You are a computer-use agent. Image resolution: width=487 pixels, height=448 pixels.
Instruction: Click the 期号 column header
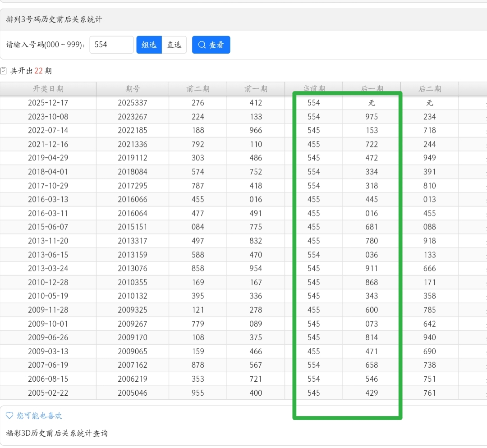pos(133,89)
